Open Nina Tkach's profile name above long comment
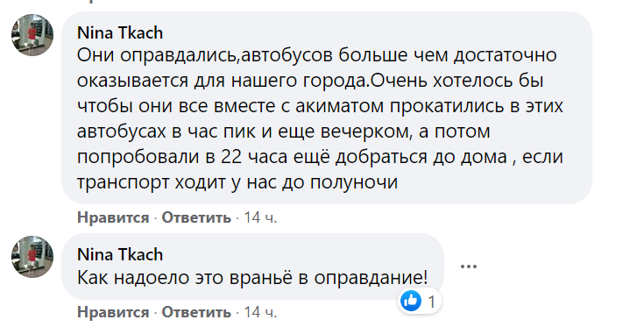This screenshot has height=327, width=644. 120,32
